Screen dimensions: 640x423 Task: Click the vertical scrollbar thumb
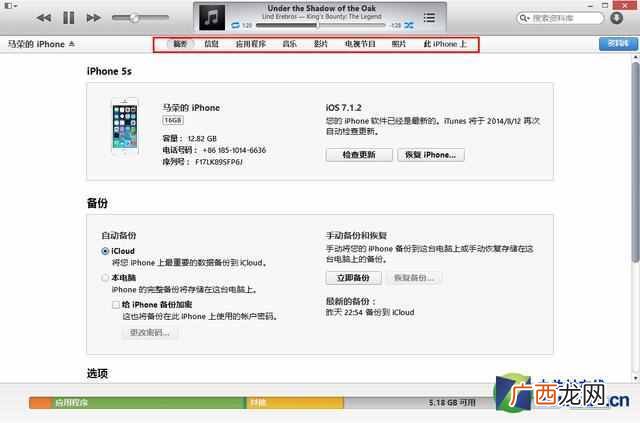click(x=635, y=161)
